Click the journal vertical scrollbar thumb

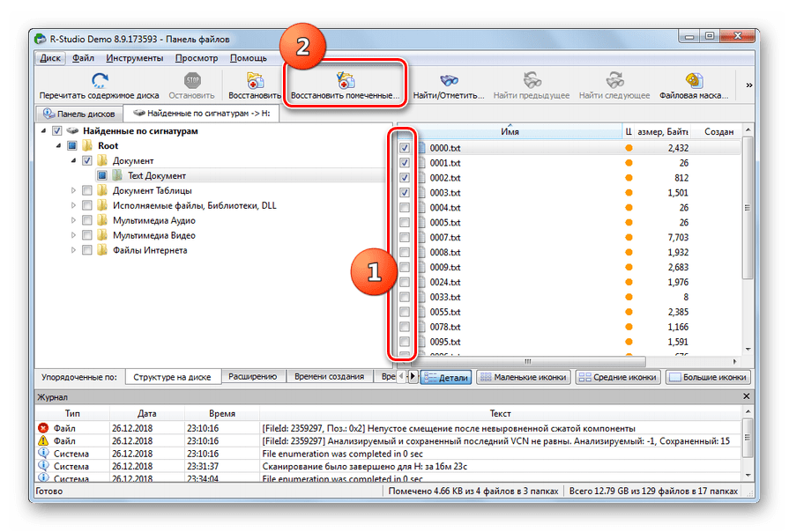[748, 438]
